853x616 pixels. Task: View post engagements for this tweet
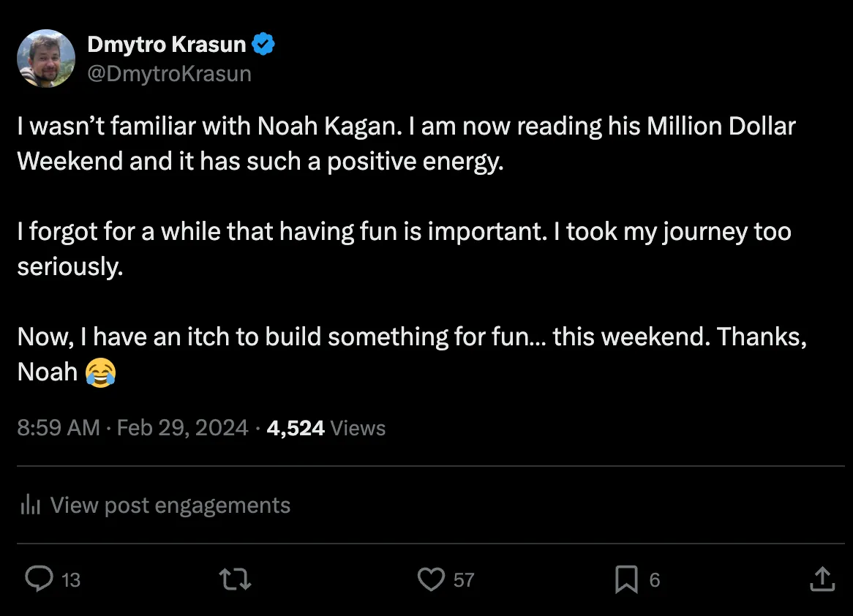170,505
